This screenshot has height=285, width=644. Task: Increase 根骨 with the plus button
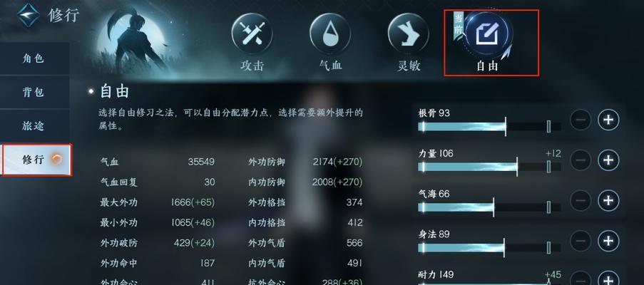click(x=608, y=120)
